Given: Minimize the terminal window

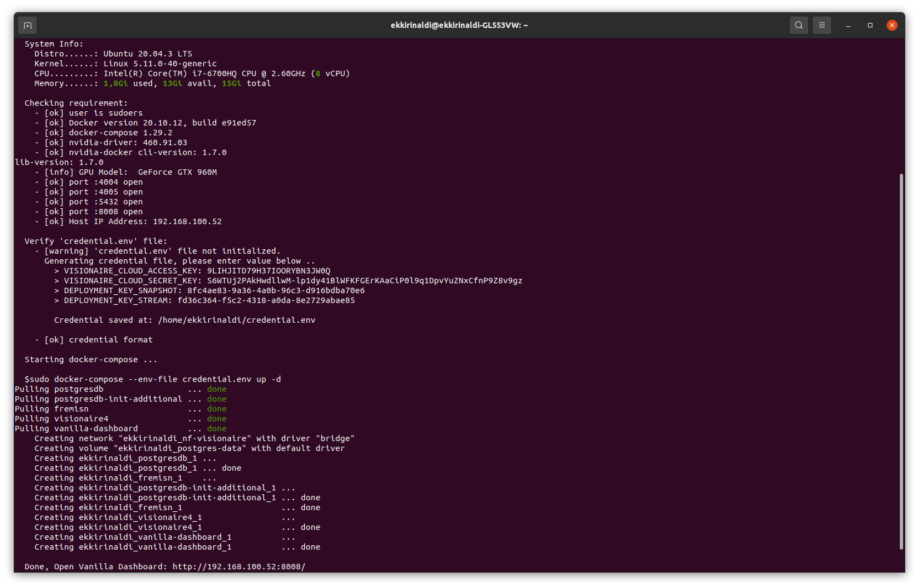Looking at the screenshot, I should (x=848, y=25).
